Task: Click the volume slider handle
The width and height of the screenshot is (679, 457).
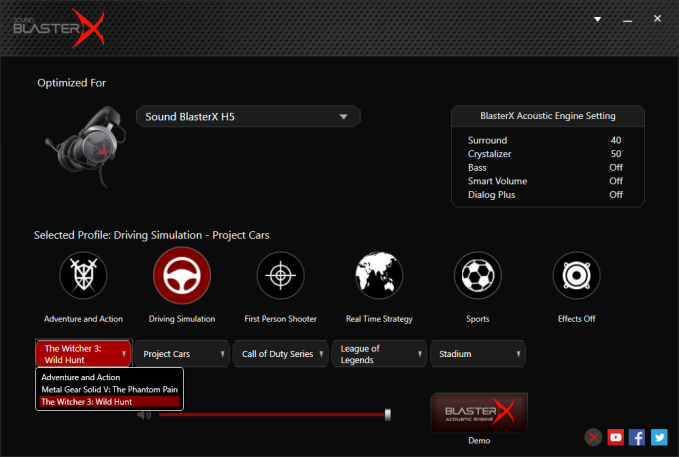Action: tap(388, 415)
